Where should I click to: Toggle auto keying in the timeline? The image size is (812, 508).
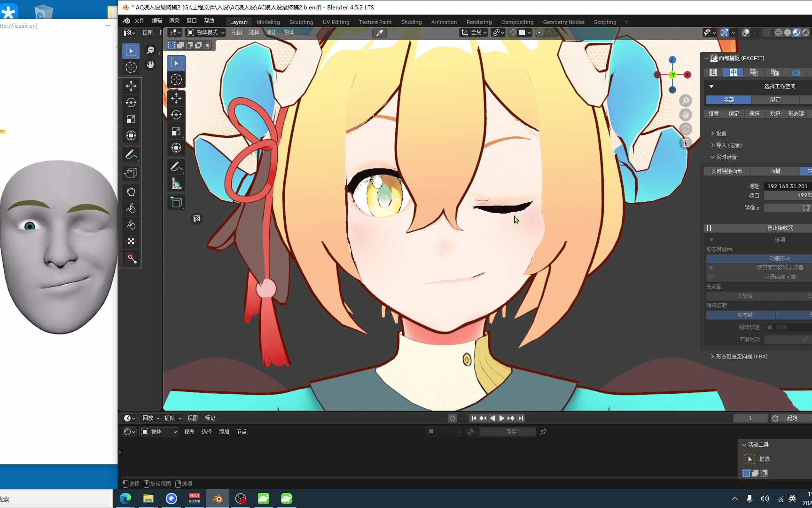(x=453, y=418)
